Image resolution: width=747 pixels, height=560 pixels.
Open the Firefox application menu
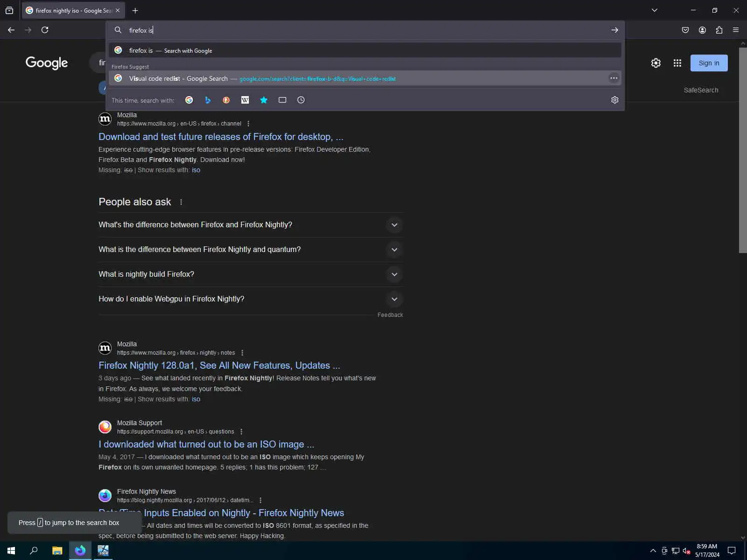736,30
